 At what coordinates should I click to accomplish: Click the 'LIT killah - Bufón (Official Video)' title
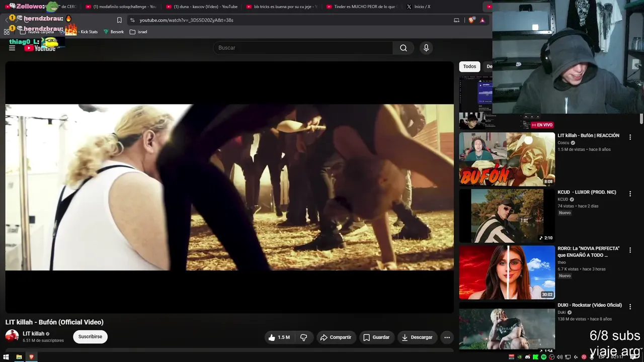tap(54, 322)
